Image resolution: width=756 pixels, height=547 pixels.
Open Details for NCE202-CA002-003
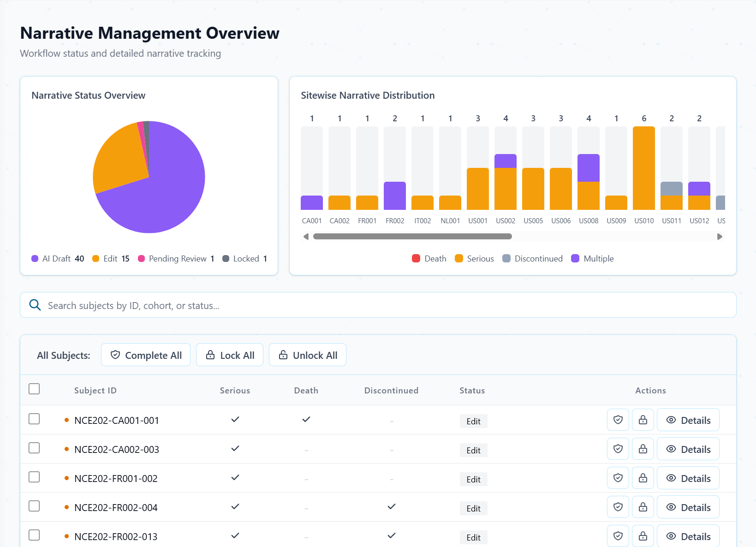[x=688, y=449]
